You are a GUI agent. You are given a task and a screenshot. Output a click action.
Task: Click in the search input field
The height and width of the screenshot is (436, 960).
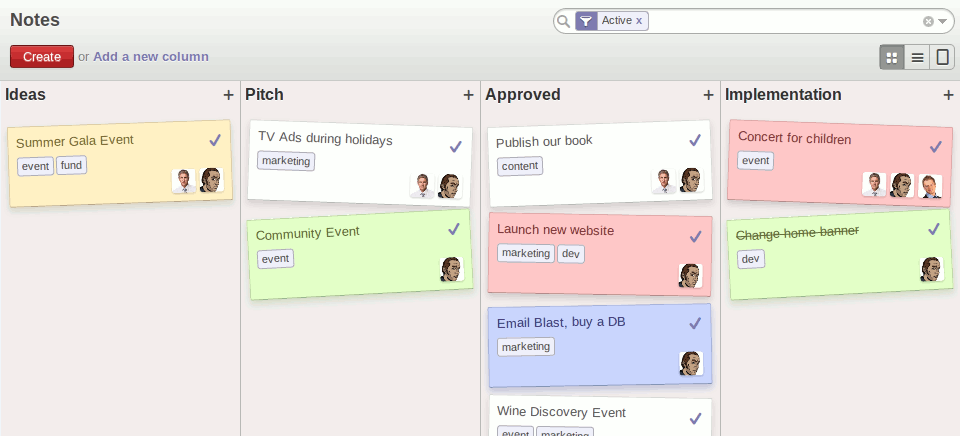tap(780, 21)
